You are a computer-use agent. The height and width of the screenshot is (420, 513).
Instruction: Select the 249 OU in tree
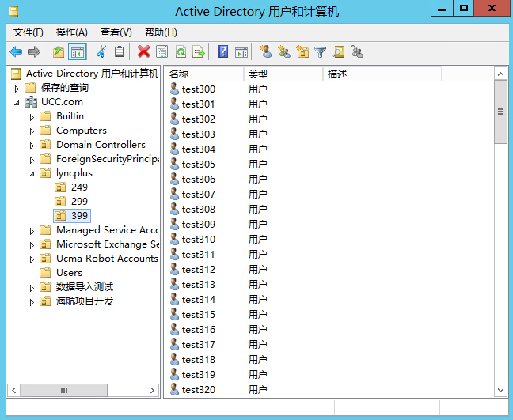coord(79,187)
